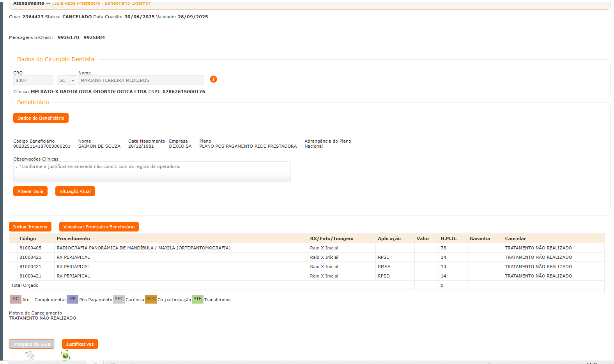Open Situação Atual
Image resolution: width=614 pixels, height=364 pixels.
(75, 191)
